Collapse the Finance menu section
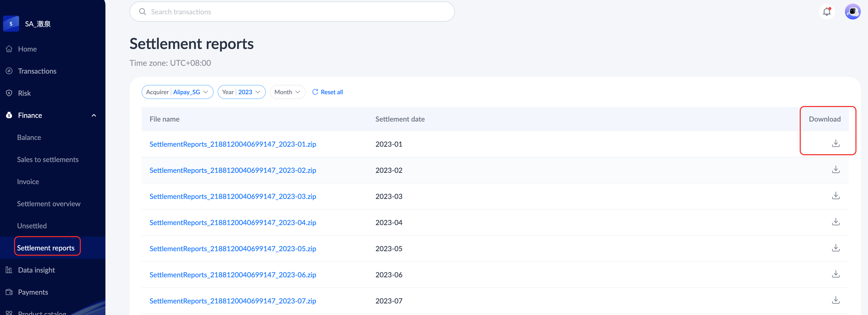The image size is (868, 315). point(94,115)
